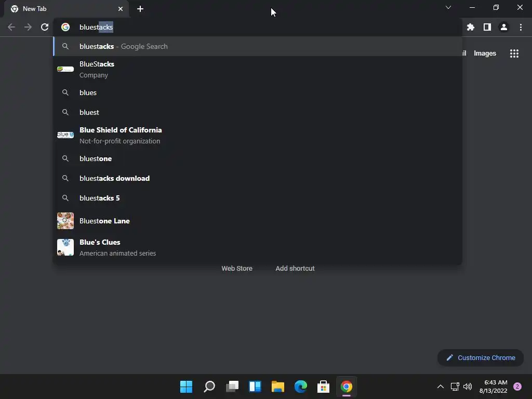Image resolution: width=532 pixels, height=399 pixels.
Task: Open Task View on the taskbar
Action: tap(232, 387)
